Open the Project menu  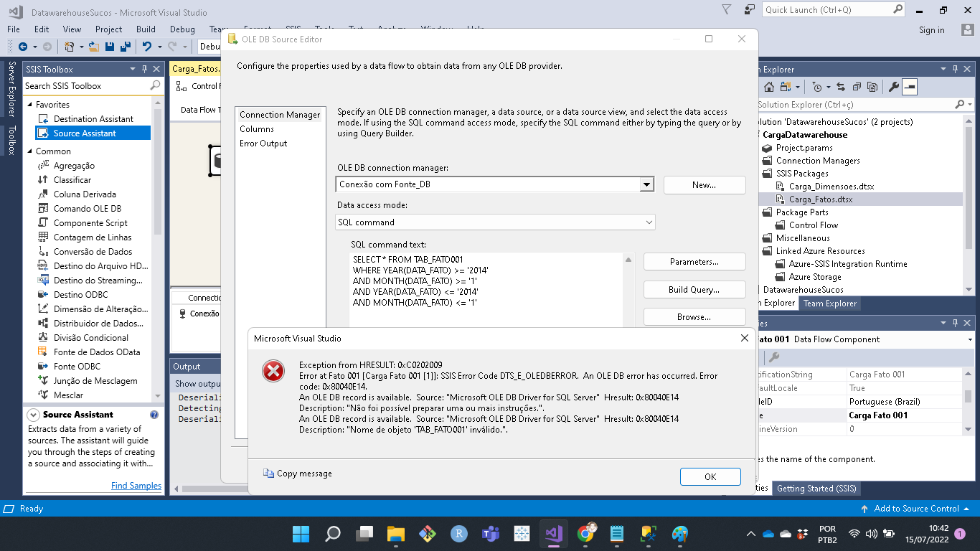tap(108, 29)
